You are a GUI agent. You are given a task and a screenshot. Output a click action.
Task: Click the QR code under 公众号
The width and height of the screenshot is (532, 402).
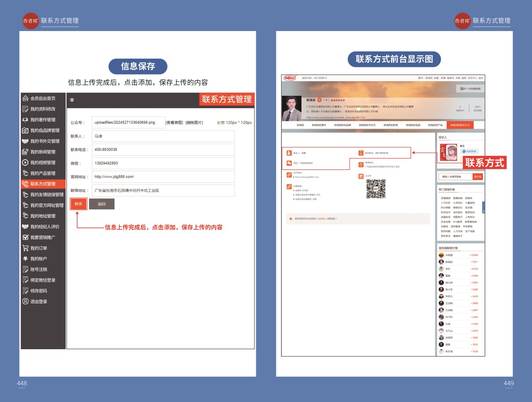[376, 189]
